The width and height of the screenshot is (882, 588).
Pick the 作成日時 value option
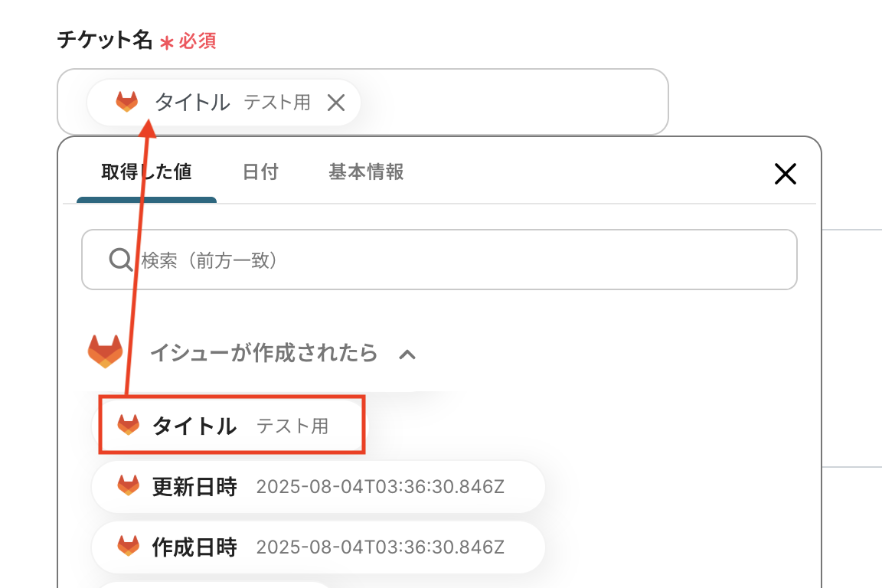pyautogui.click(x=318, y=547)
